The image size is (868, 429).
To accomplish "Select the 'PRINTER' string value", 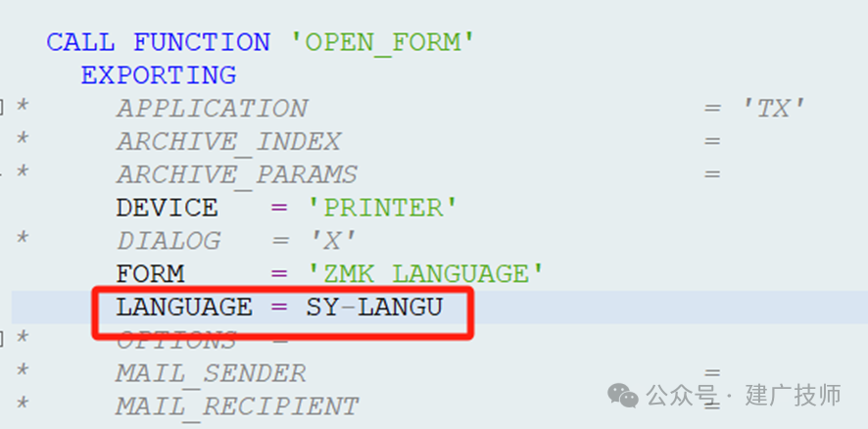I will point(383,209).
